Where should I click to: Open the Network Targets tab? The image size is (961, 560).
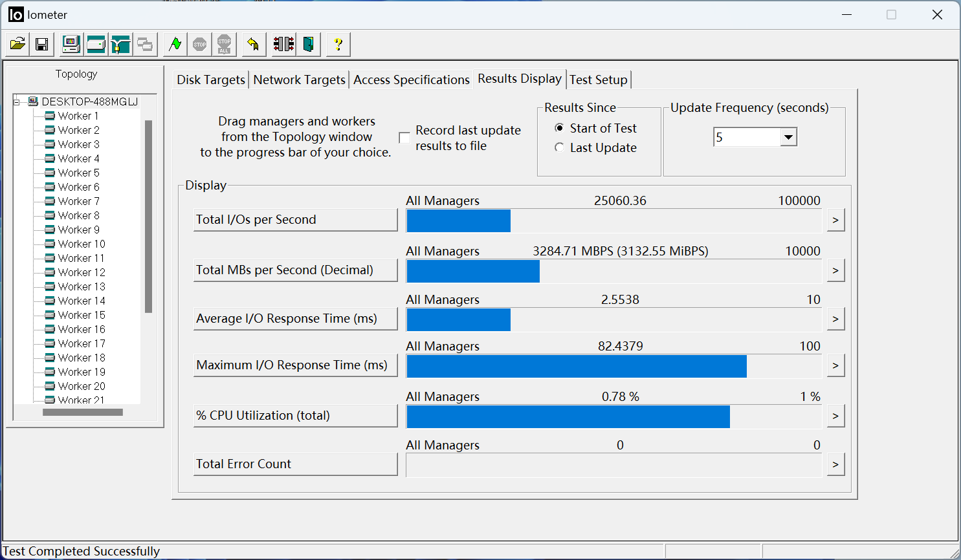(x=299, y=80)
